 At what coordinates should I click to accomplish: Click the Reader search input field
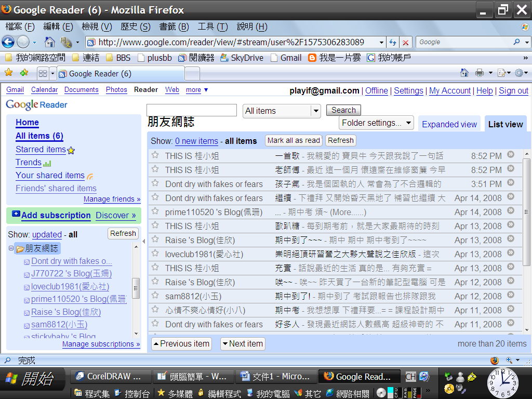(x=192, y=110)
